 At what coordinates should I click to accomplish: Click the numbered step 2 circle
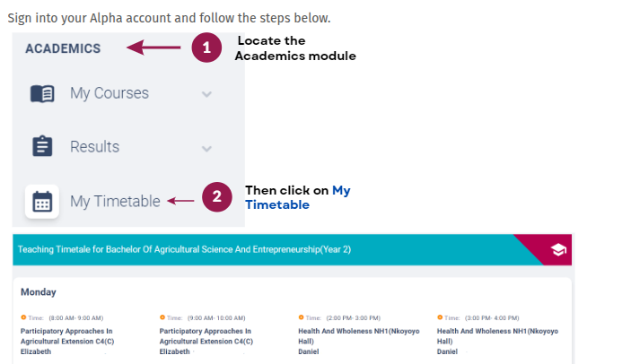(217, 197)
